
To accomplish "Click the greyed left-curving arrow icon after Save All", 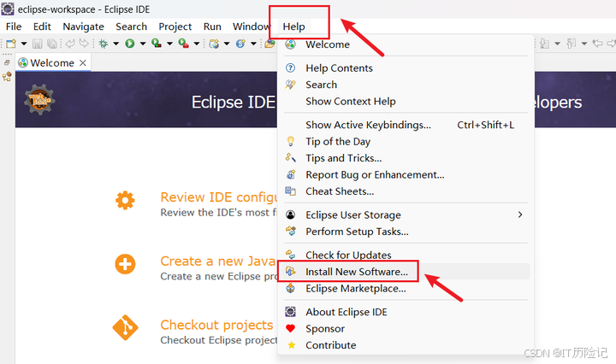I will click(x=70, y=44).
